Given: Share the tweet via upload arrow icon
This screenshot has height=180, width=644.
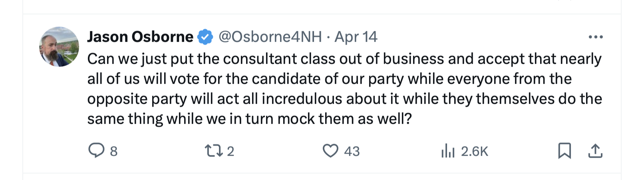Looking at the screenshot, I should [x=595, y=151].
